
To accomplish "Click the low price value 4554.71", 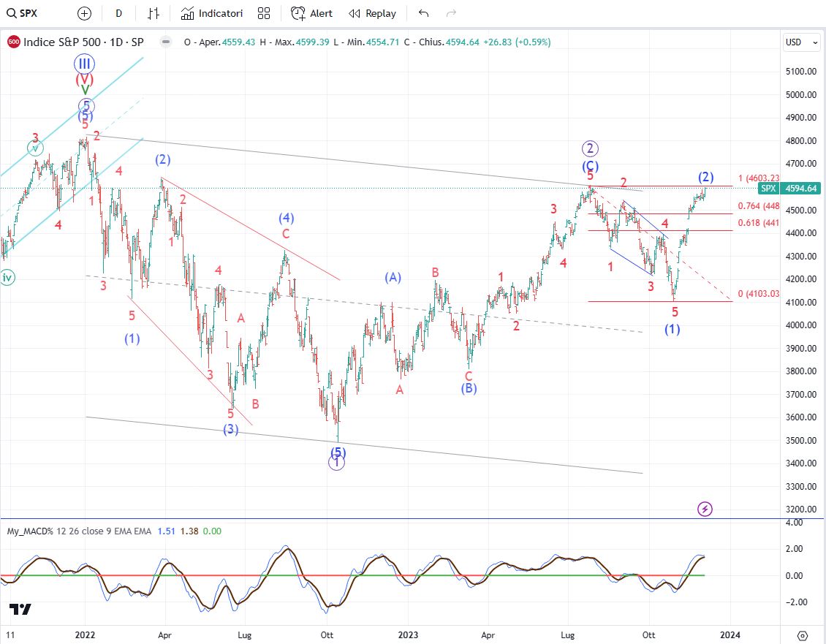I will click(382, 42).
